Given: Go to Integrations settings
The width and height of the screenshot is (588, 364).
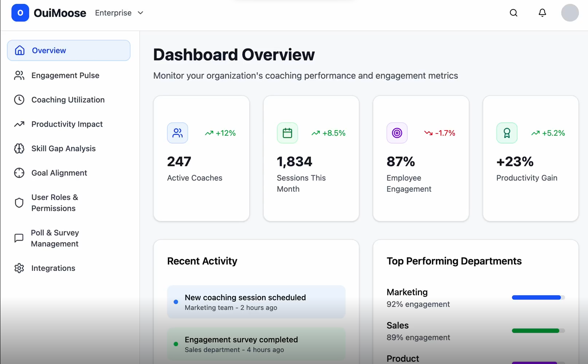Looking at the screenshot, I should [69, 268].
